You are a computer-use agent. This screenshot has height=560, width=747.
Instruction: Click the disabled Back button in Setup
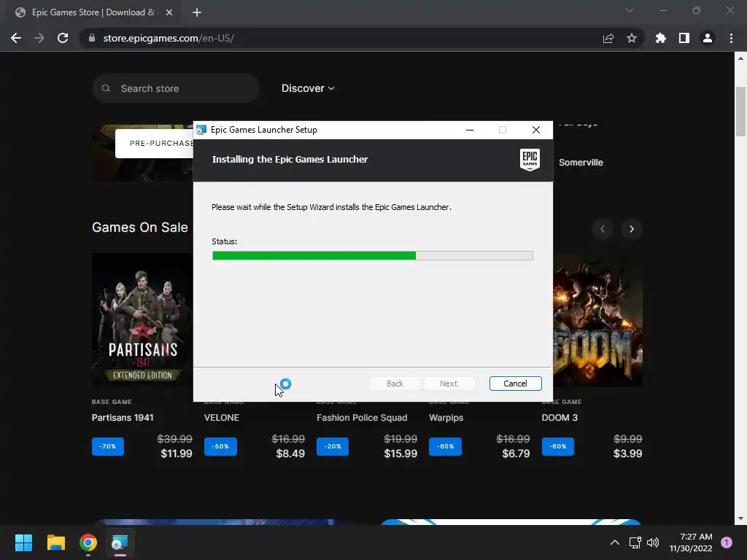(x=395, y=384)
